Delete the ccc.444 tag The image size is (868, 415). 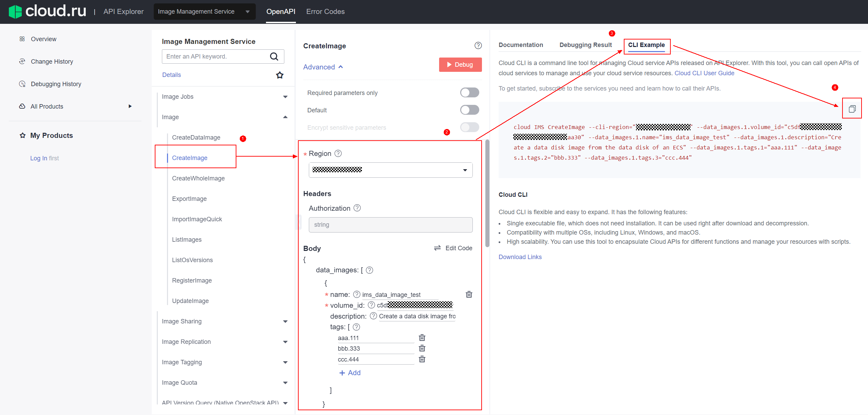tap(422, 359)
